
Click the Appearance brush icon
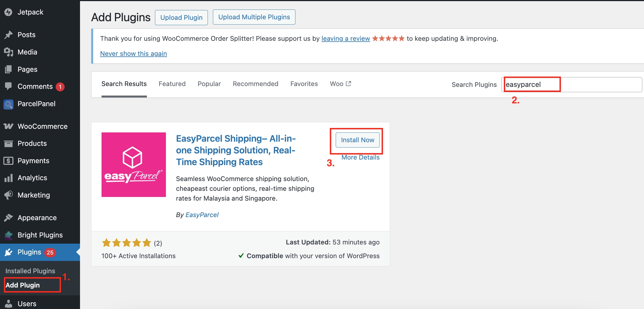[x=9, y=217]
